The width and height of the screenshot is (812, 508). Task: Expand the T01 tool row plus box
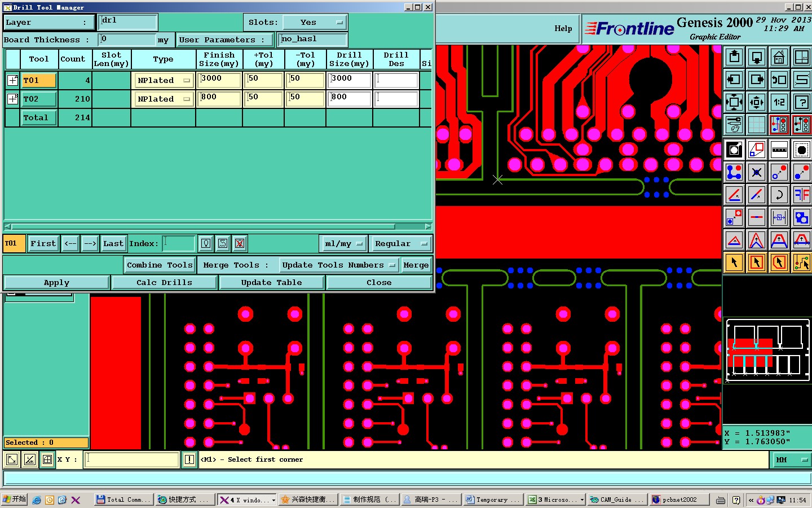click(x=12, y=80)
